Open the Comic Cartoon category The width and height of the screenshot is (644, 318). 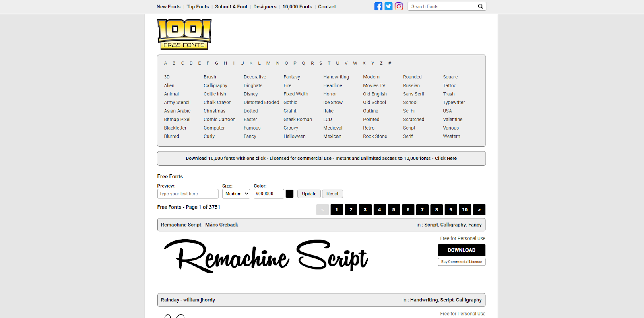[219, 119]
